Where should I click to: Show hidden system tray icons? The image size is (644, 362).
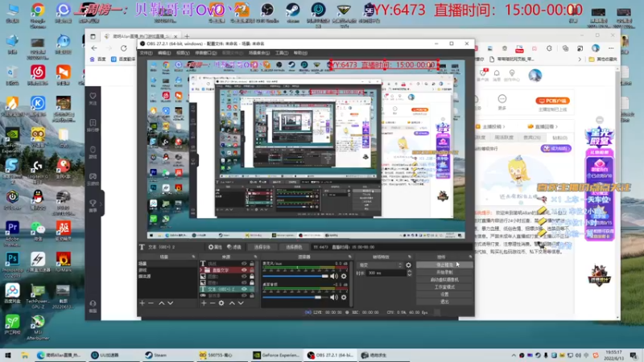coord(514,355)
